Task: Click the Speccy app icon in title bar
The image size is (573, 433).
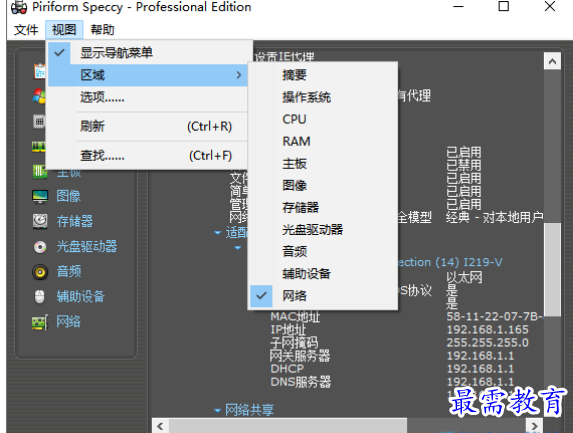Action: coord(19,7)
